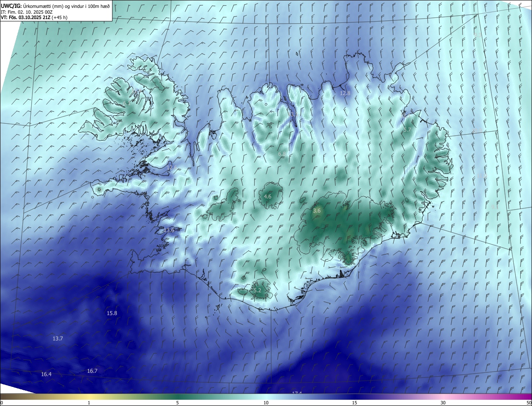Click the valid time 'VT: Fös. 03.10.2025 21Z (+45 h)'

click(34, 17)
